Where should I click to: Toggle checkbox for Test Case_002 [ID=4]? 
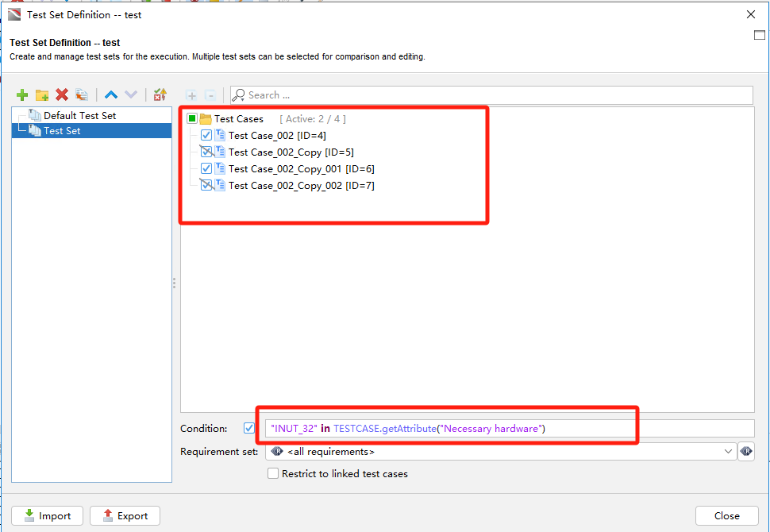coord(206,135)
